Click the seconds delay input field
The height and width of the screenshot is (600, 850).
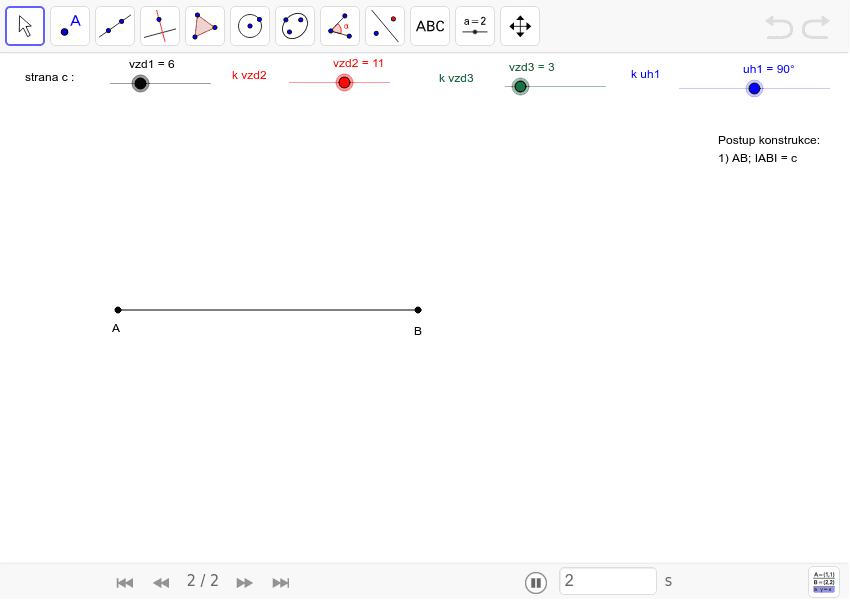pyautogui.click(x=608, y=581)
